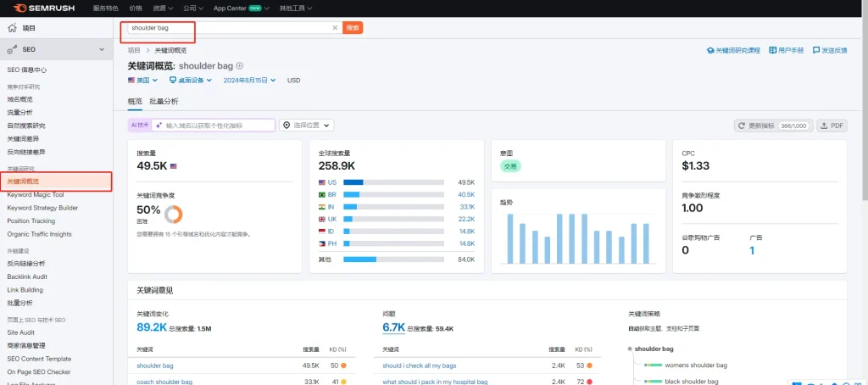Click should i check all my bags question
The height and width of the screenshot is (385, 868).
[x=420, y=365]
